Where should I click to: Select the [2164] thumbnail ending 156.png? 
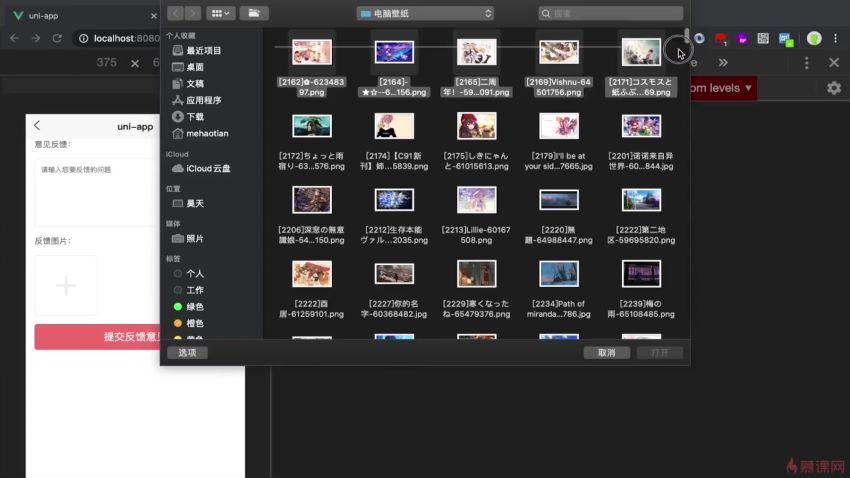point(394,52)
